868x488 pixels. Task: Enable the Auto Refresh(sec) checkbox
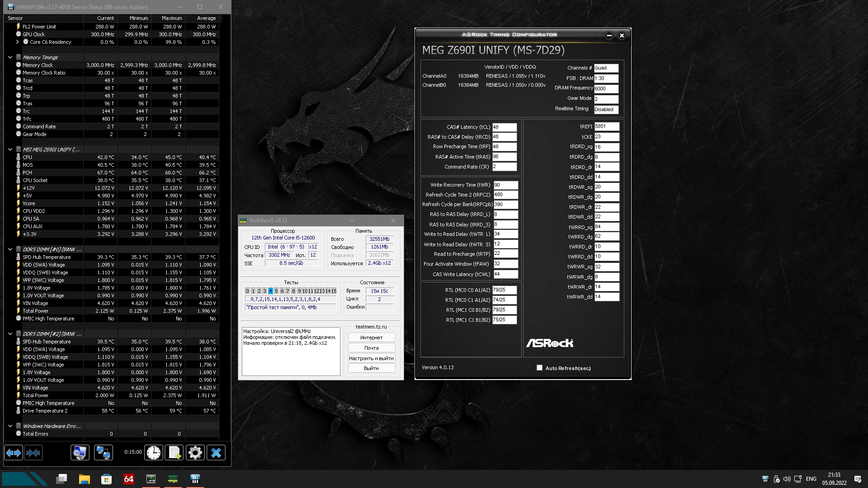pos(539,368)
